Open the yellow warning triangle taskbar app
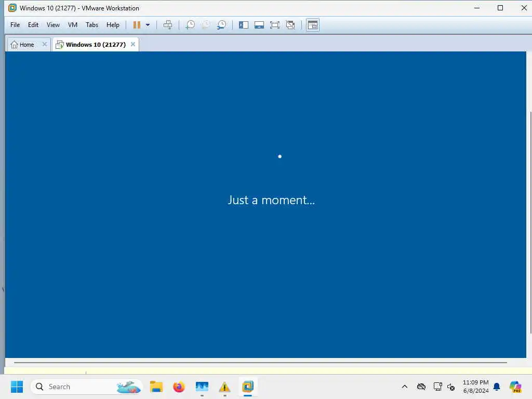This screenshot has width=532, height=399. click(x=224, y=387)
